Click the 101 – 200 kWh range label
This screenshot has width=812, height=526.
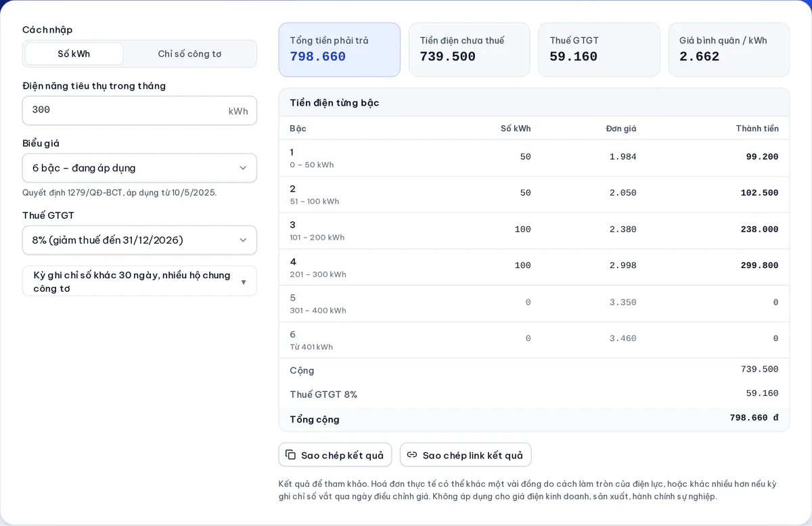(x=317, y=238)
